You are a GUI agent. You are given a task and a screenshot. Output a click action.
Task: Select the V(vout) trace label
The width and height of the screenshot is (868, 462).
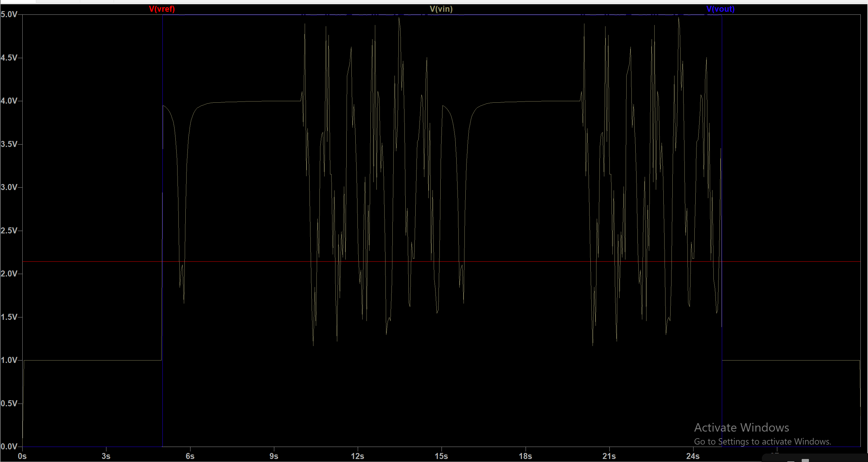[720, 9]
